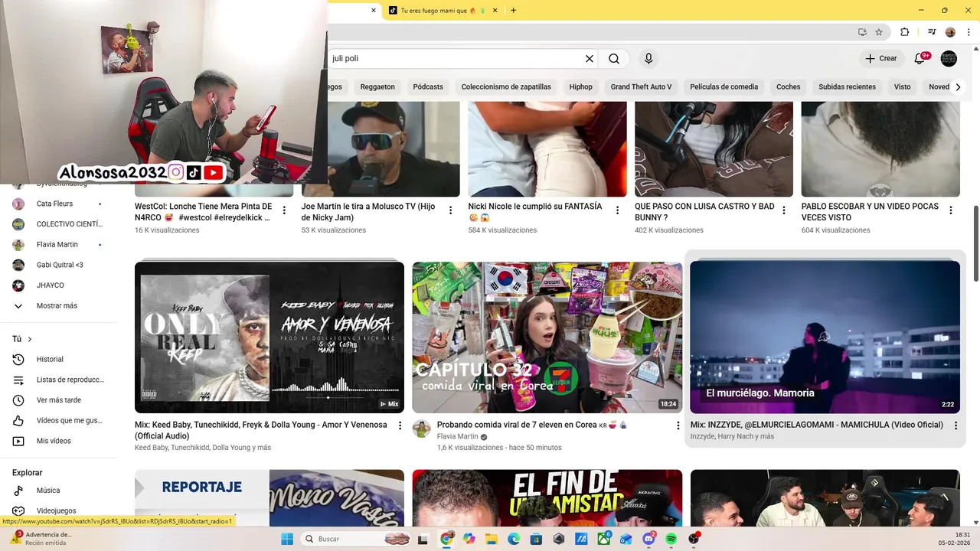Viewport: 980px width, 551px height.
Task: Open Only Real Keep mix thumbnail
Action: (x=269, y=337)
